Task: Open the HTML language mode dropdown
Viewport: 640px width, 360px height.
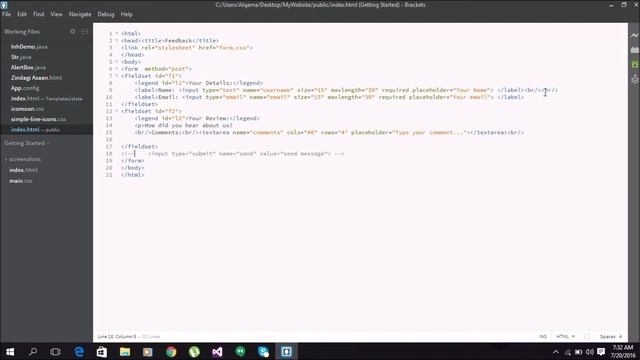Action: 565,336
